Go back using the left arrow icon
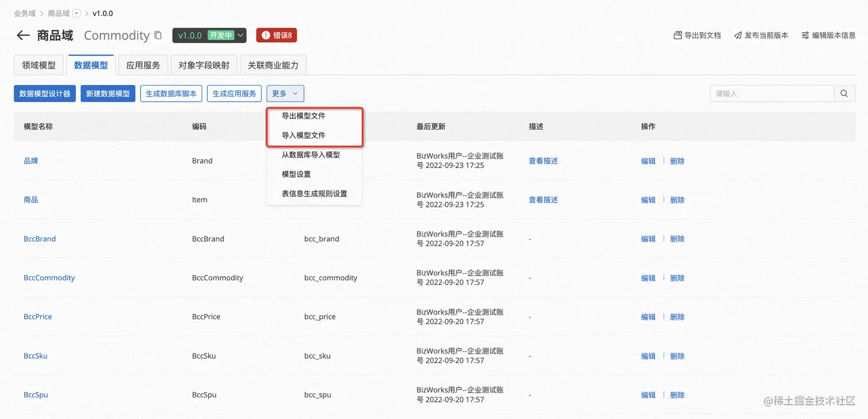The image size is (868, 419). (23, 36)
